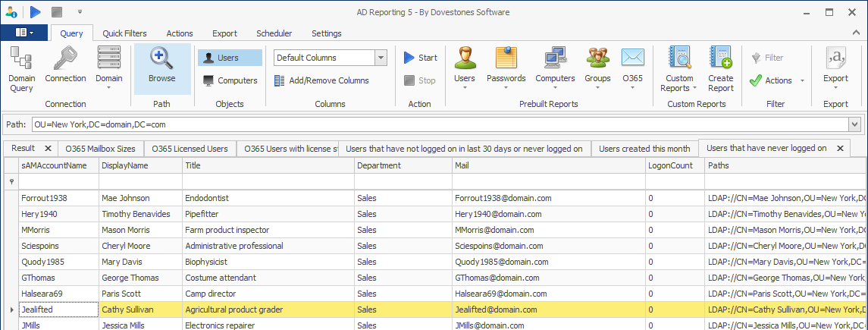Select Sciespoins@domain.com cell

click(x=549, y=246)
